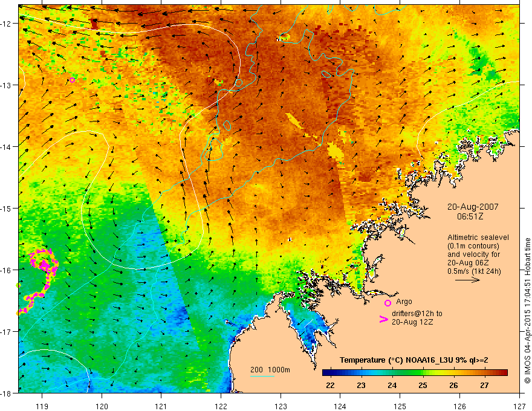Click the '20-Aug 12Z' drifter date text
532x411 pixels.
click(412, 322)
